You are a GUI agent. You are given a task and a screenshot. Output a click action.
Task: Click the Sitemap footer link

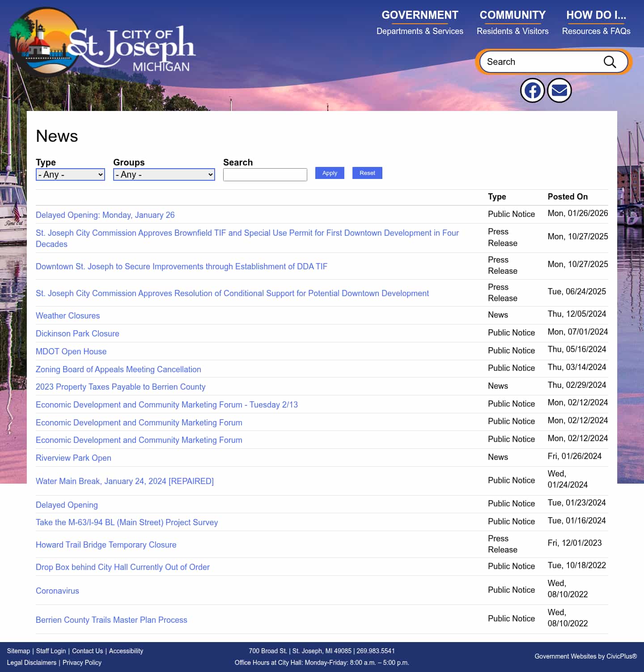18,651
